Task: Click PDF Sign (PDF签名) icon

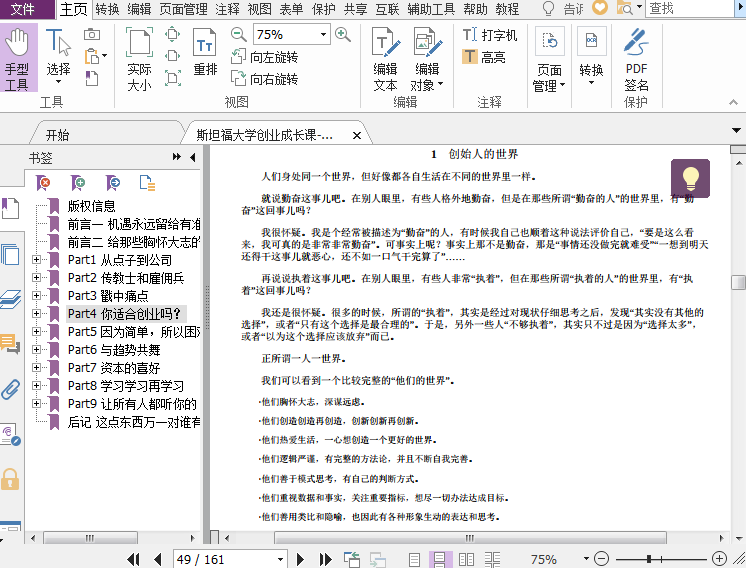Action: 636,59
